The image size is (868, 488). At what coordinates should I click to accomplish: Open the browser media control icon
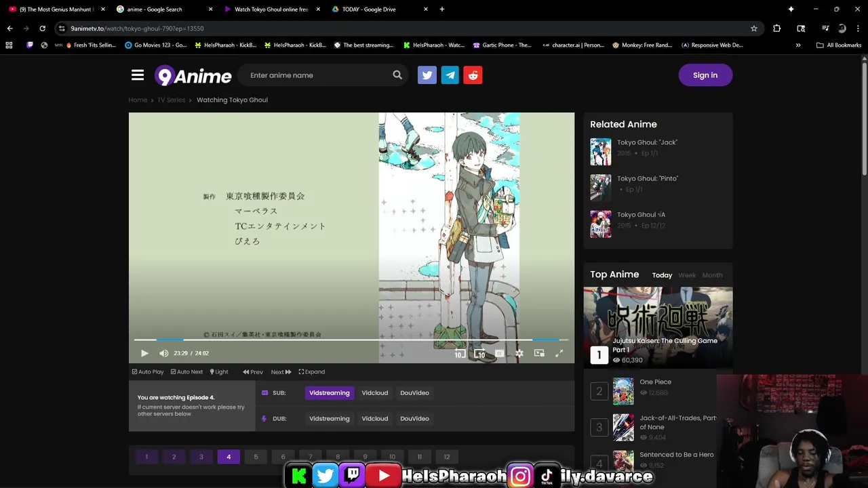pyautogui.click(x=825, y=28)
